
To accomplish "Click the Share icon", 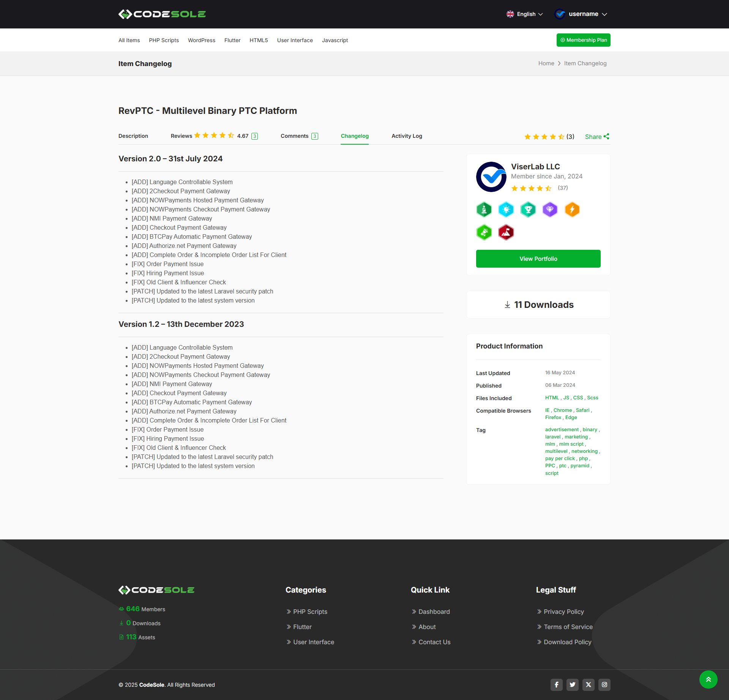I will [x=606, y=137].
